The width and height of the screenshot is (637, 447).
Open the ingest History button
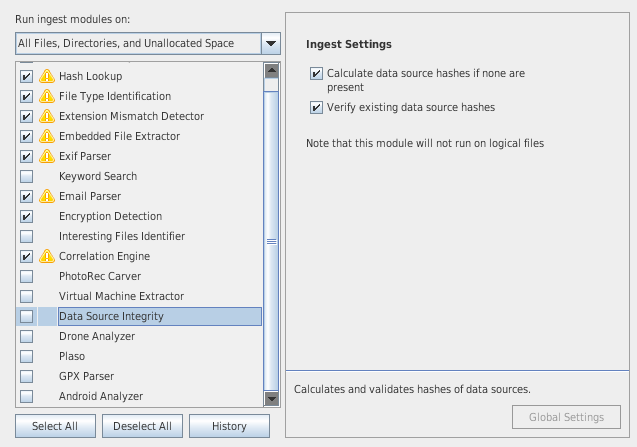[x=229, y=426]
